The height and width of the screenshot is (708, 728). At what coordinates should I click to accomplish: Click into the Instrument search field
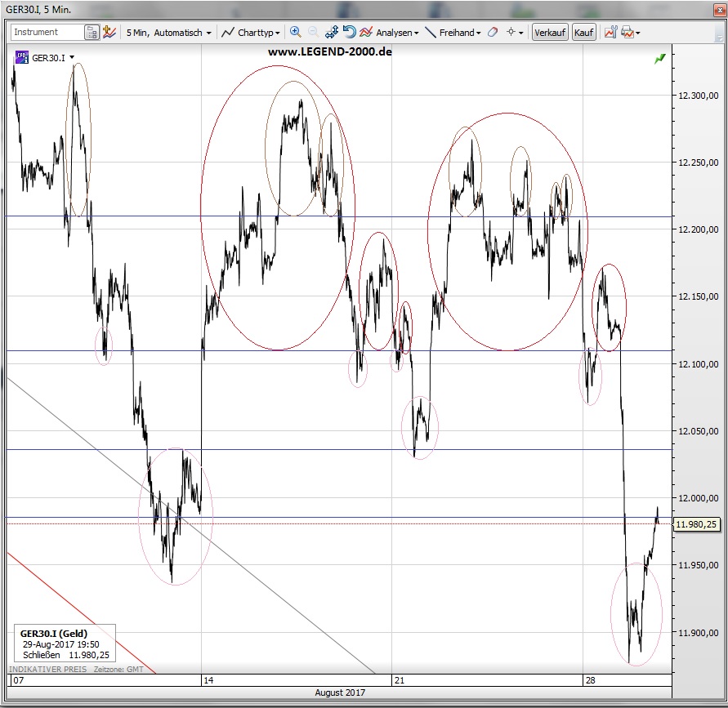[x=47, y=33]
